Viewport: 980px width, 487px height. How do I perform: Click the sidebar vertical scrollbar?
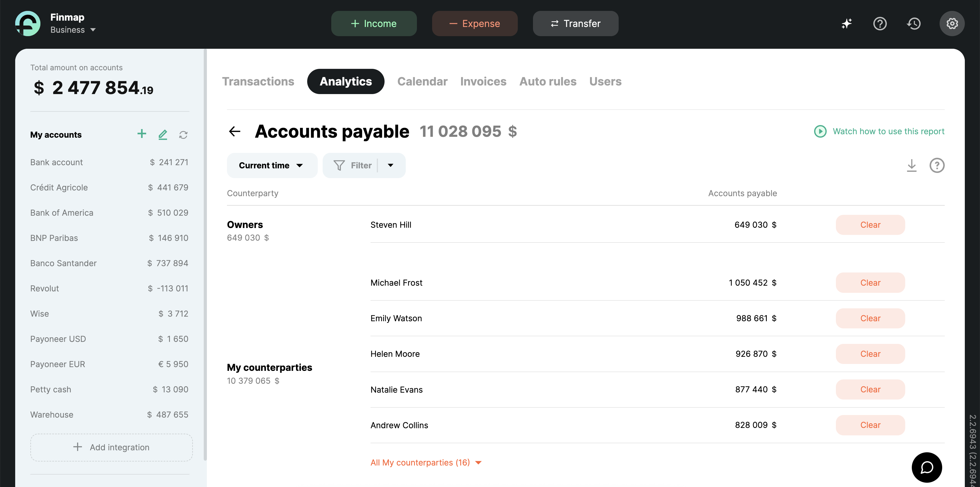click(205, 254)
